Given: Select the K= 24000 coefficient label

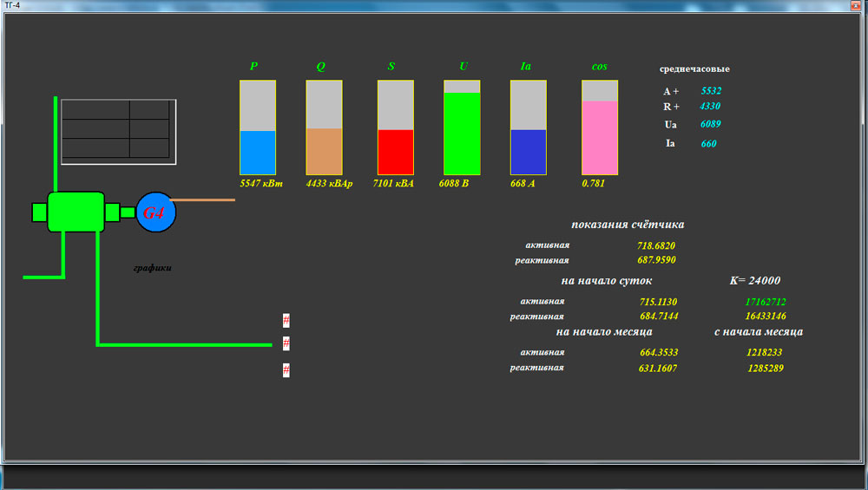Looking at the screenshot, I should pyautogui.click(x=754, y=281).
